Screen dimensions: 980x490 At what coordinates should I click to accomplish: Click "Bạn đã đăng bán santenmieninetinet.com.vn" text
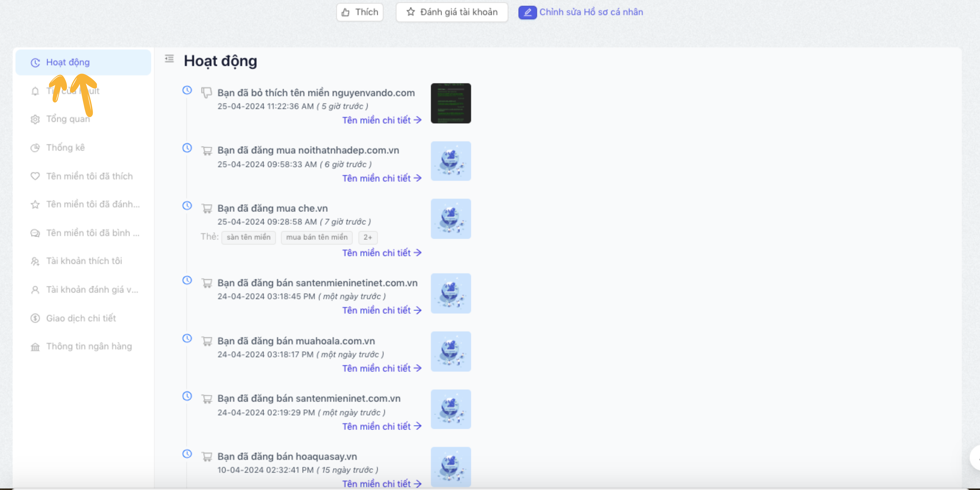[x=317, y=283]
